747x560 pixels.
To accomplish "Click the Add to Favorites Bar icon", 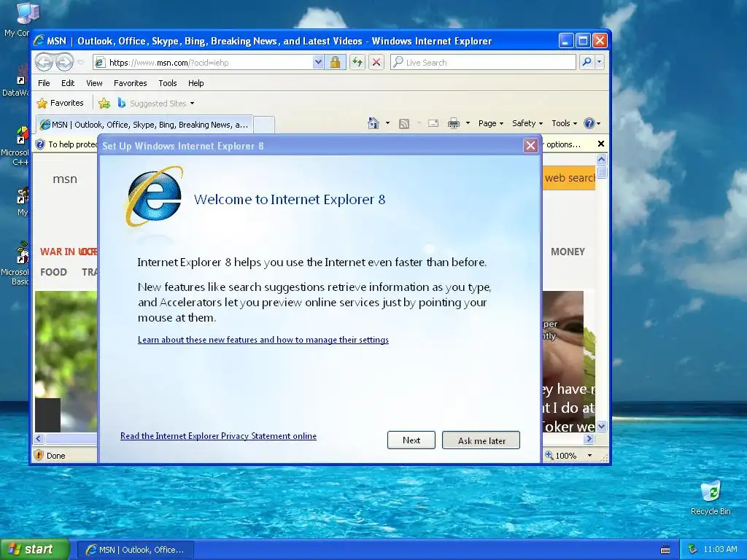I will pyautogui.click(x=104, y=103).
